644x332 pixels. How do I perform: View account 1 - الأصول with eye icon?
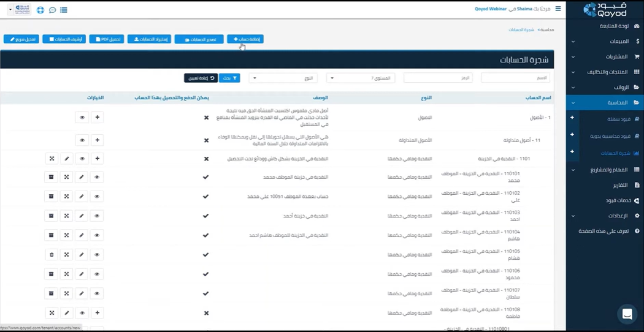[x=82, y=118]
